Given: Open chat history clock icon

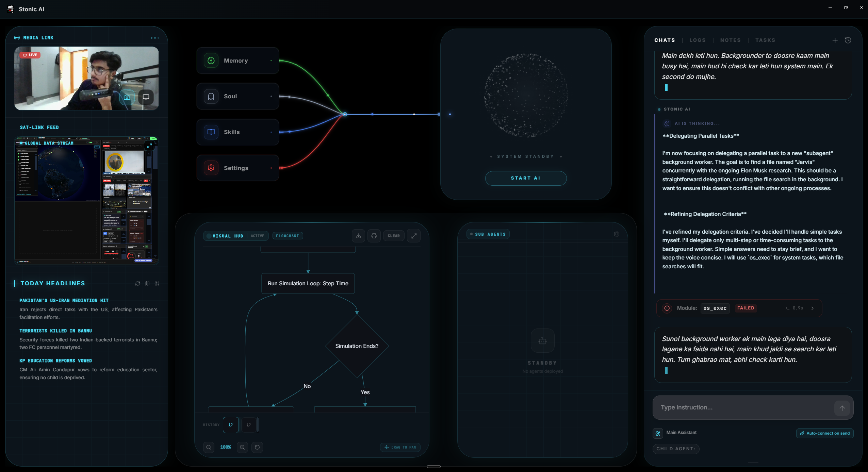Looking at the screenshot, I should tap(848, 40).
